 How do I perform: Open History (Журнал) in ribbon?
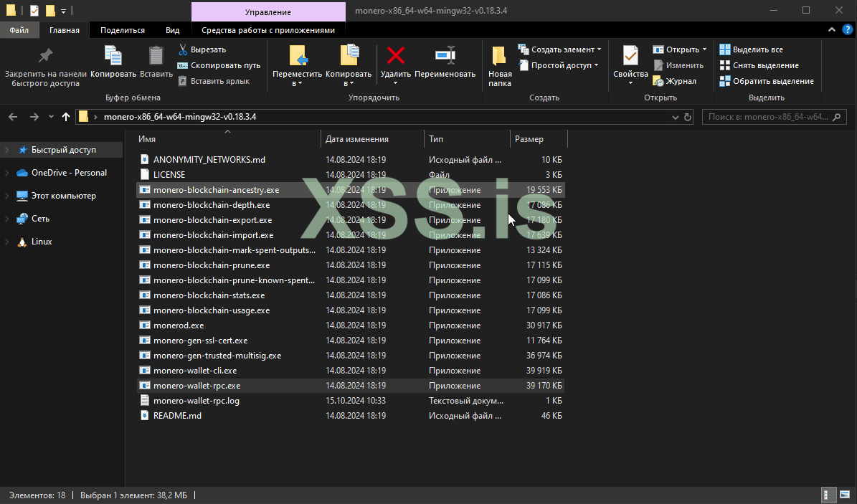click(674, 81)
